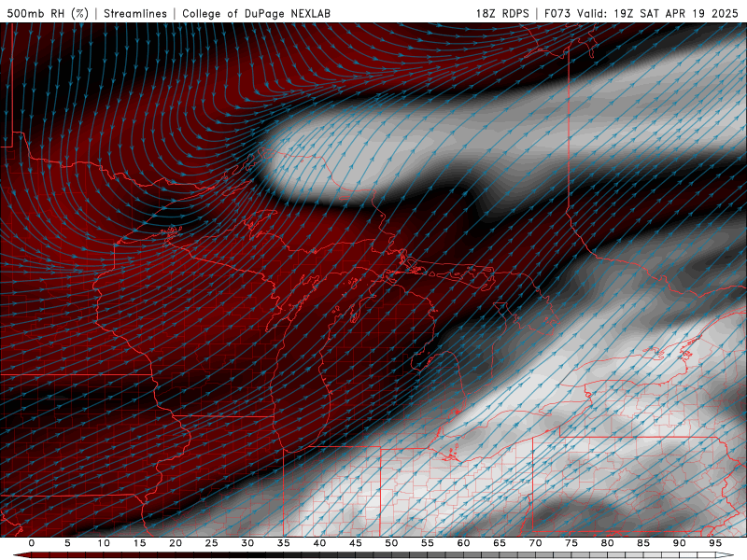Click the 50 tick label on the color bar
Image resolution: width=747 pixels, height=560 pixels.
click(x=391, y=543)
